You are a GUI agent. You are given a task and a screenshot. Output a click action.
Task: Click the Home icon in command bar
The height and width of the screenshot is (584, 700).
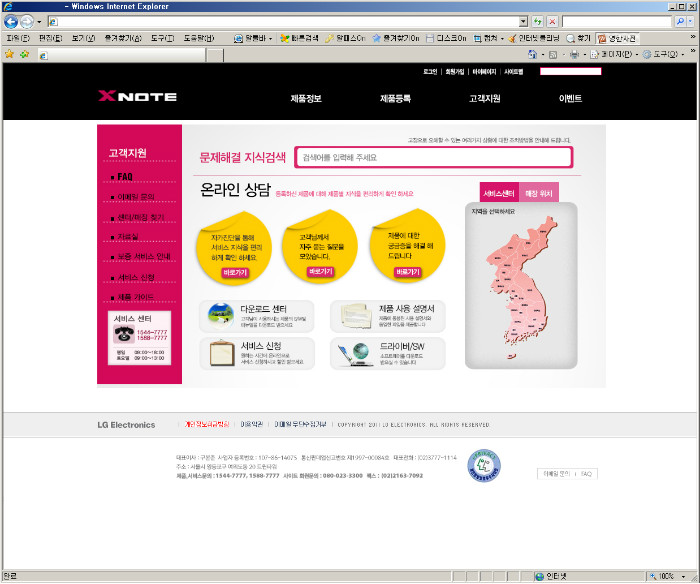coord(532,54)
